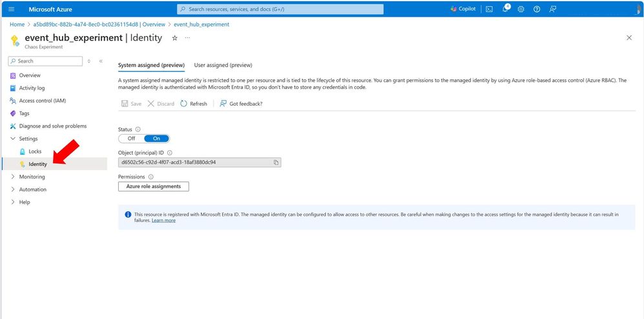Viewport: 644px width, 319px height.
Task: Focus the sidebar Search field
Action: (45, 61)
